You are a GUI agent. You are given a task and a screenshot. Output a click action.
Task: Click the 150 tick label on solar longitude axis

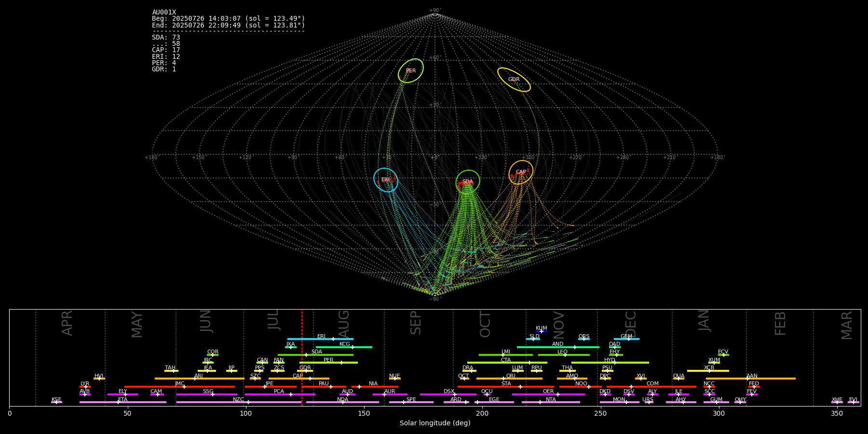point(364,414)
